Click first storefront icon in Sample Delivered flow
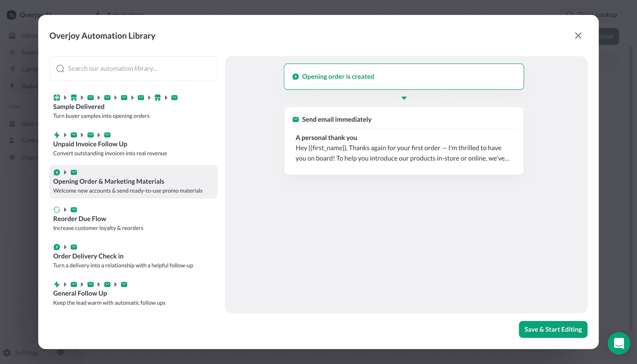 pyautogui.click(x=74, y=97)
